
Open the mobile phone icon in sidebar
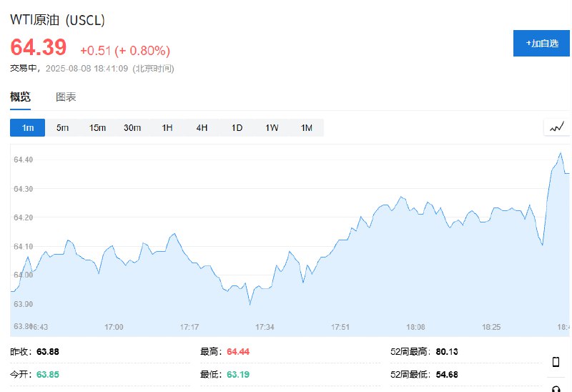[x=556, y=362]
